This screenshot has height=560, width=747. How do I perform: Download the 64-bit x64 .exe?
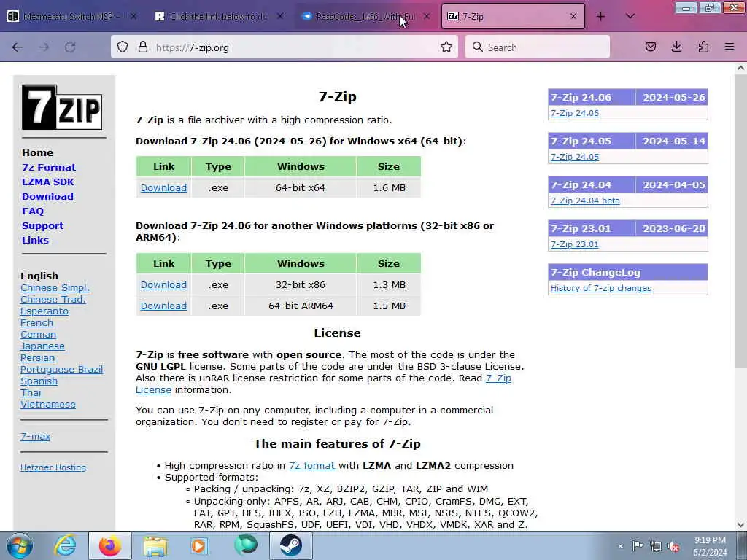tap(163, 187)
